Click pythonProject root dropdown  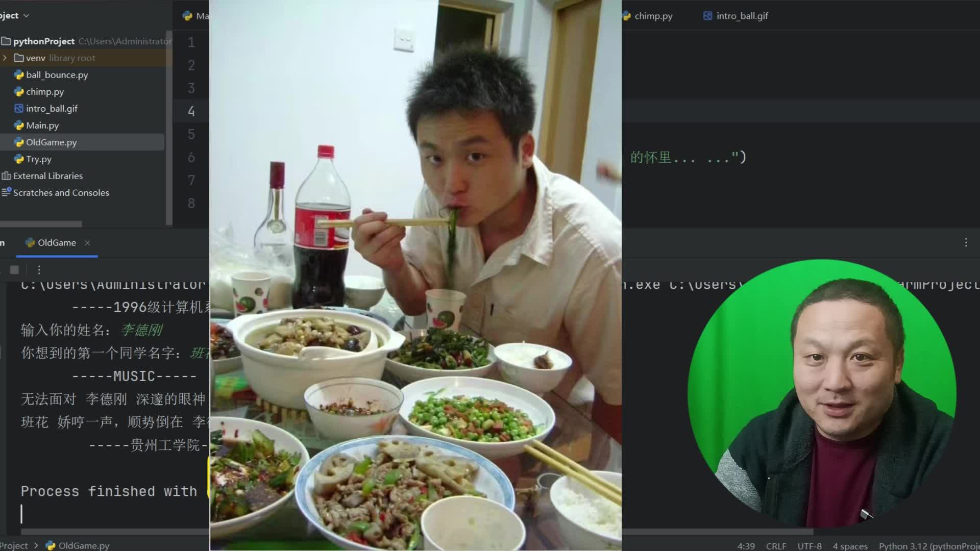(43, 40)
